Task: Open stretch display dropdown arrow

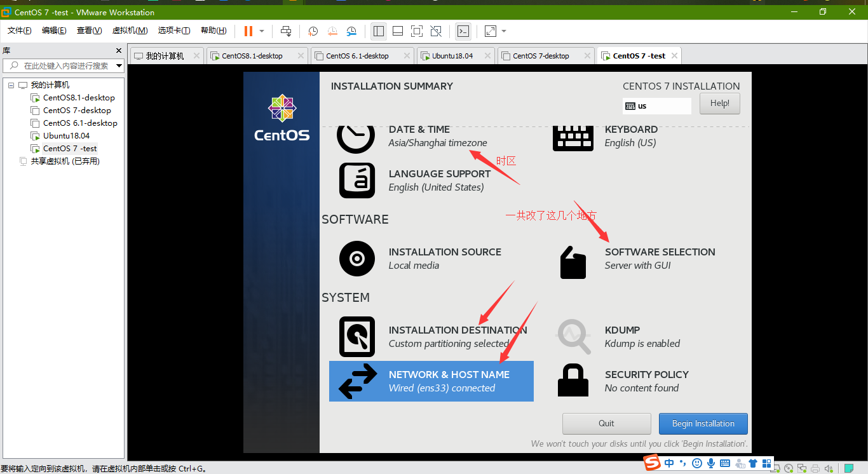Action: 504,31
